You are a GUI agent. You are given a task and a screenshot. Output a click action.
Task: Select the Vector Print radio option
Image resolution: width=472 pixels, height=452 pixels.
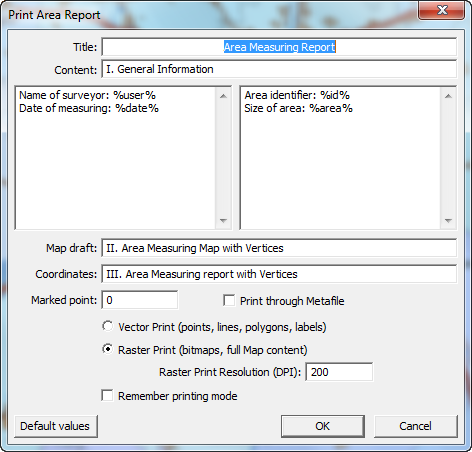[x=108, y=326]
